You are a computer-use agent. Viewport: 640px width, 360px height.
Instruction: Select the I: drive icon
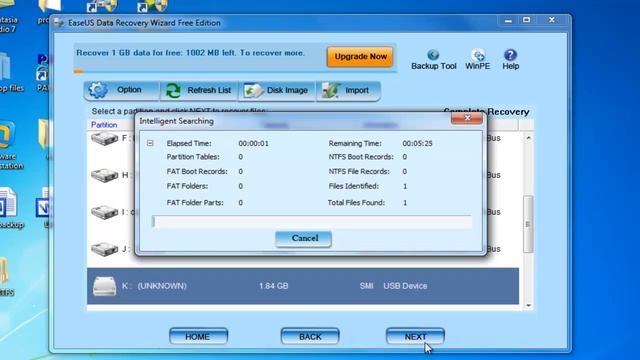[x=104, y=212]
